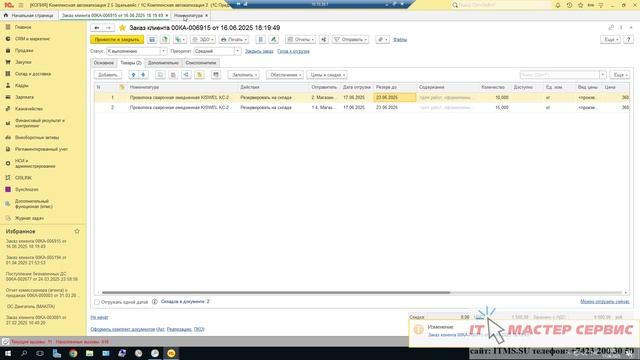The height and width of the screenshot is (360, 640).
Task: Click the share icon in goods toolbar
Action: click(x=186, y=75)
